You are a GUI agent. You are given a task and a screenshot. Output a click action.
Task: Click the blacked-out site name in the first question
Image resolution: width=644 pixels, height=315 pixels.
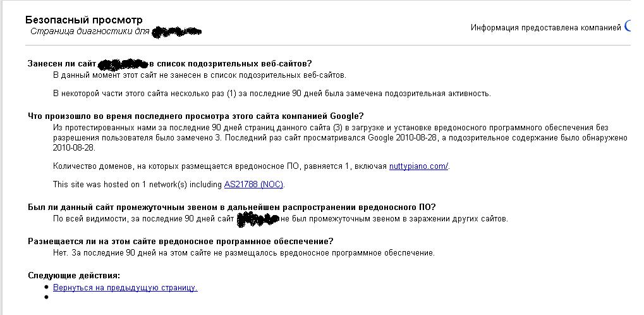(123, 63)
